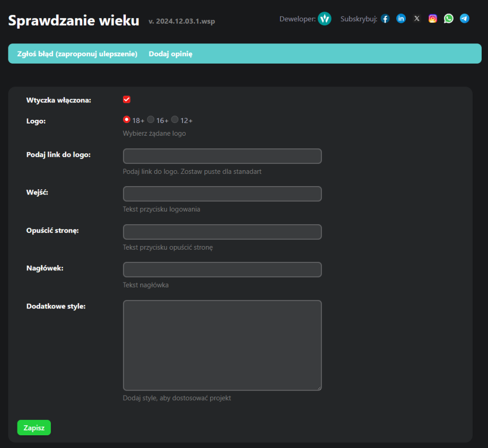Screen dimensions: 488x448
Task: Click inside the 'Dodatkowe style' textarea
Action: [x=222, y=345]
